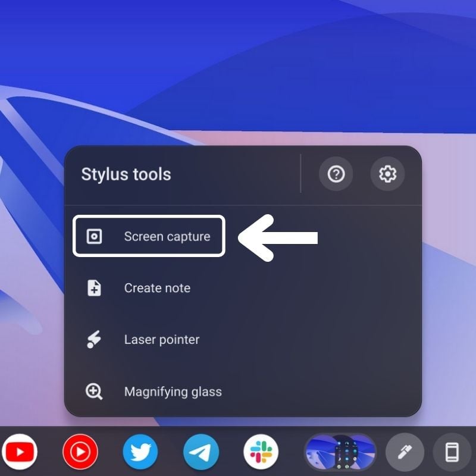Enable the Laser pointer
The image size is (476, 476).
coord(161,339)
